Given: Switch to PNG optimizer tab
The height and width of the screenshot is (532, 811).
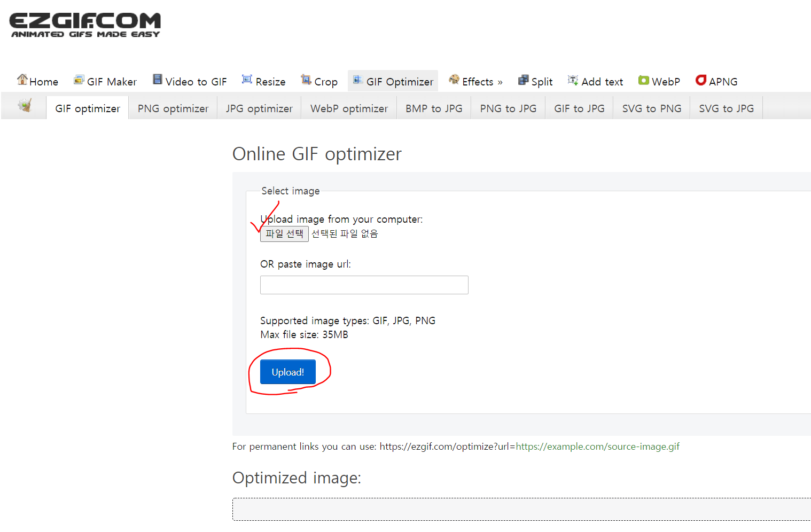Looking at the screenshot, I should click(x=173, y=108).
